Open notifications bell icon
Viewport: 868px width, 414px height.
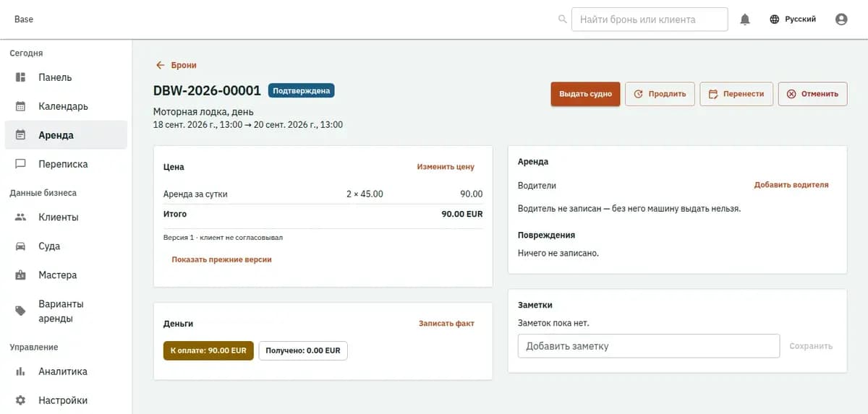(745, 20)
